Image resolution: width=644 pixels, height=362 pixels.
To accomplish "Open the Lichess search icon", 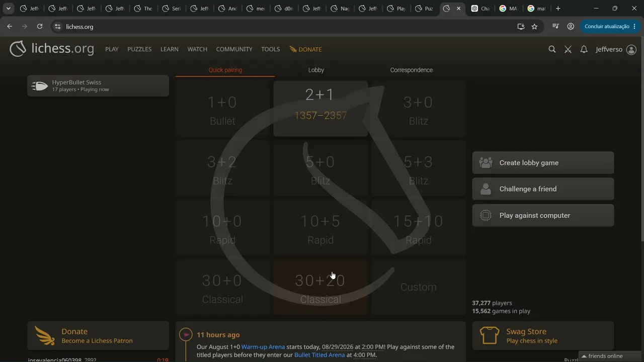I will coord(552,49).
